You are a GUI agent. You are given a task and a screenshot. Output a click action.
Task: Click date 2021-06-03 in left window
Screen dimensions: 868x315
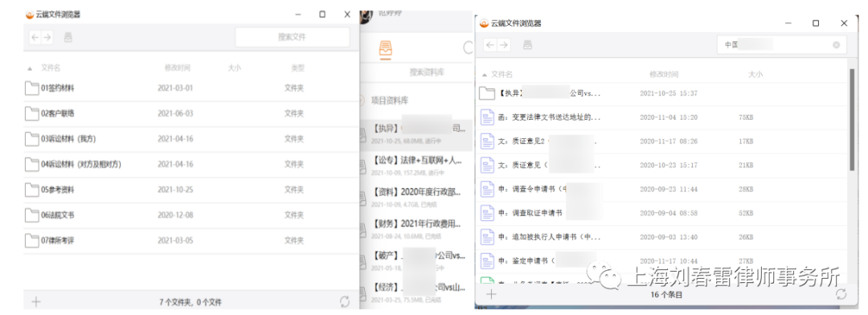click(175, 113)
